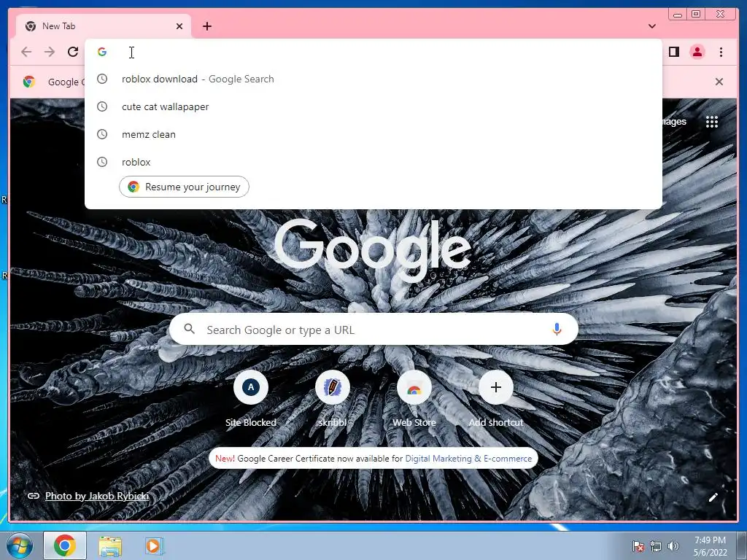The image size is (747, 560).
Task: Reload the page with refresh icon
Action: click(73, 52)
